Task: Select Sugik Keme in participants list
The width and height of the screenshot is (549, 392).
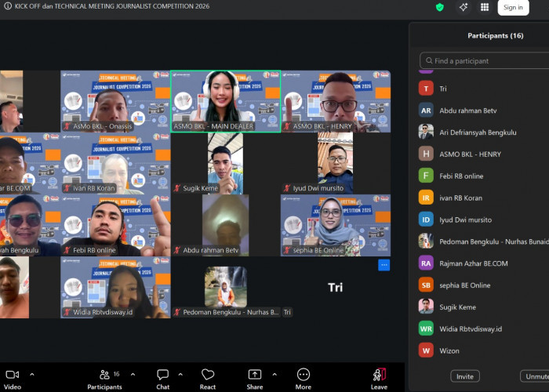Action: point(484,307)
